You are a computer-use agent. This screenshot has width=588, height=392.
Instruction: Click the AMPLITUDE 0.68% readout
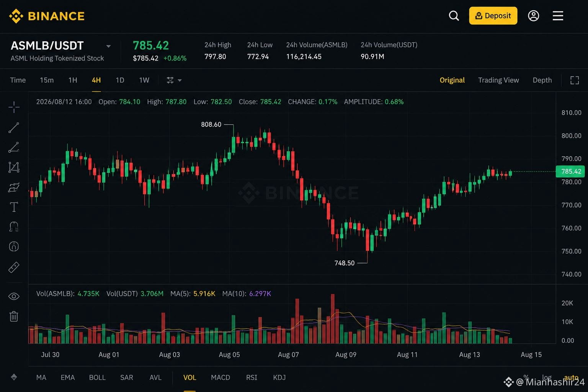[x=374, y=102]
